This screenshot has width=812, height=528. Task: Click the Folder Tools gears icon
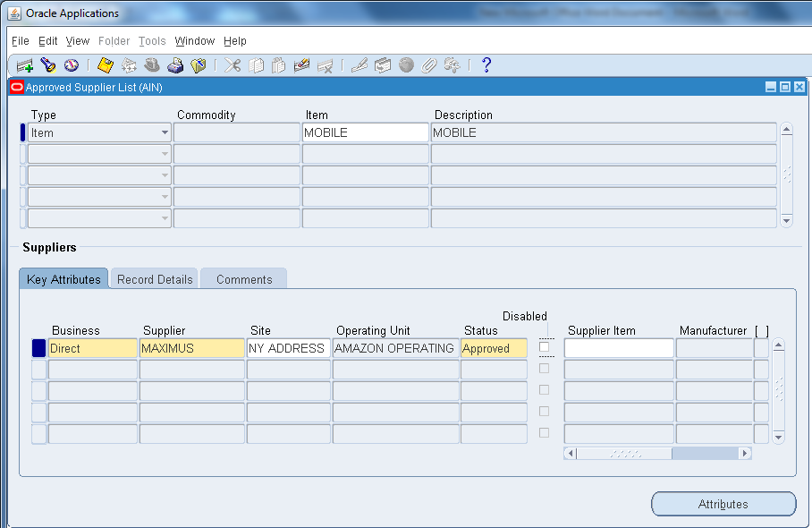coord(453,64)
